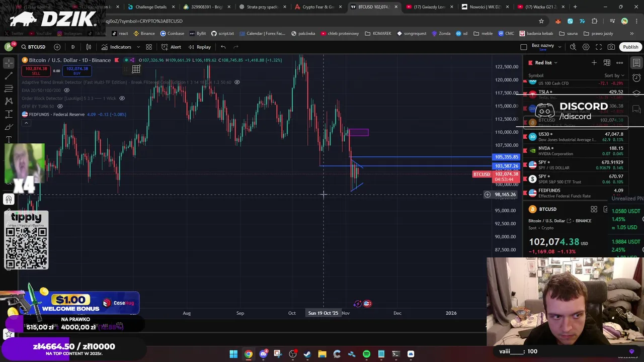Screen dimensions: 644x362
Task: Click the Indicators button
Action: coord(116,47)
